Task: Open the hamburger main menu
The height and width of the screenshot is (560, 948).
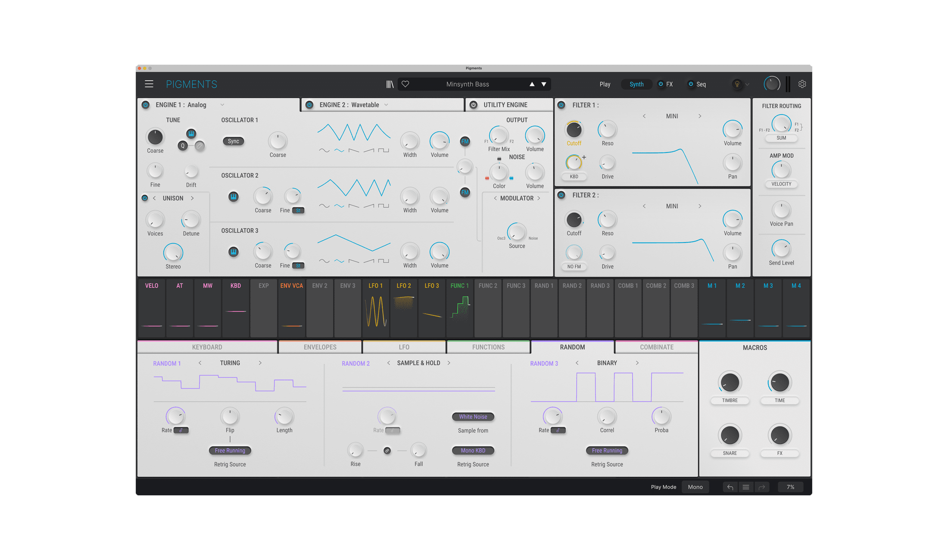Action: pyautogui.click(x=149, y=84)
